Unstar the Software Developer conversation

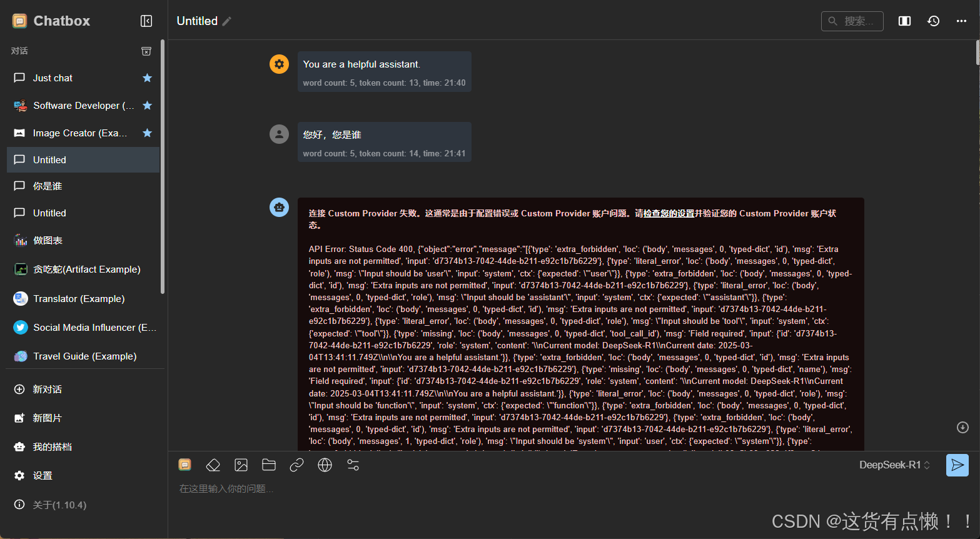tap(147, 106)
